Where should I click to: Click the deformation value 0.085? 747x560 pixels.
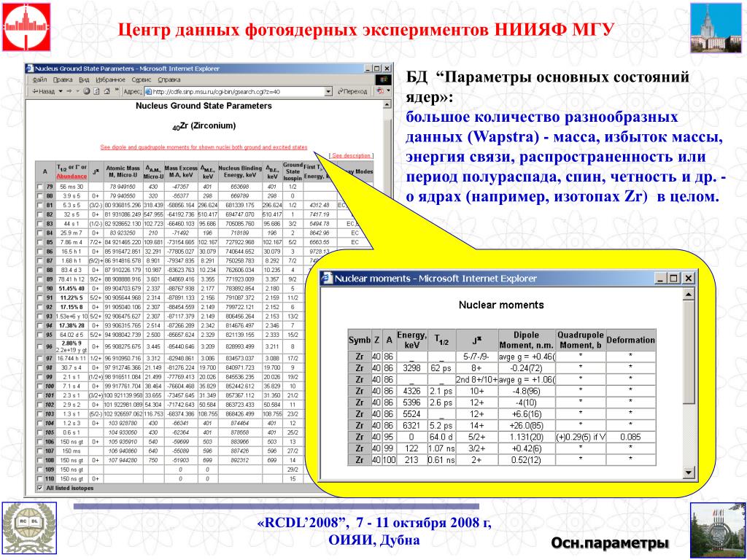coord(630,437)
